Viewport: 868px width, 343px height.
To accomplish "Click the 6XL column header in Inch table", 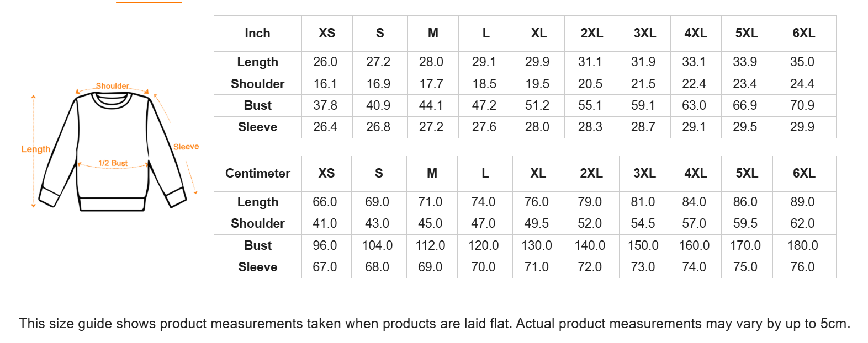I will point(804,34).
